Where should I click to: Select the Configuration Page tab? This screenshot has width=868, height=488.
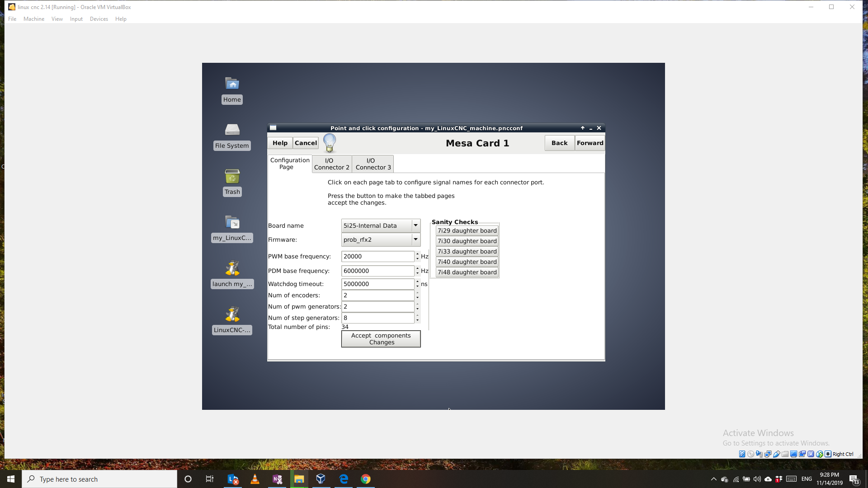290,164
